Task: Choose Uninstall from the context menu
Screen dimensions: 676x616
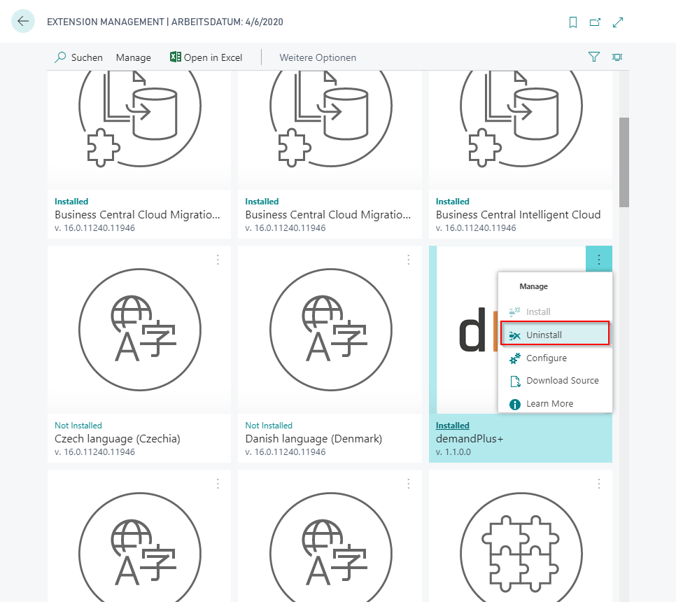Action: click(555, 335)
